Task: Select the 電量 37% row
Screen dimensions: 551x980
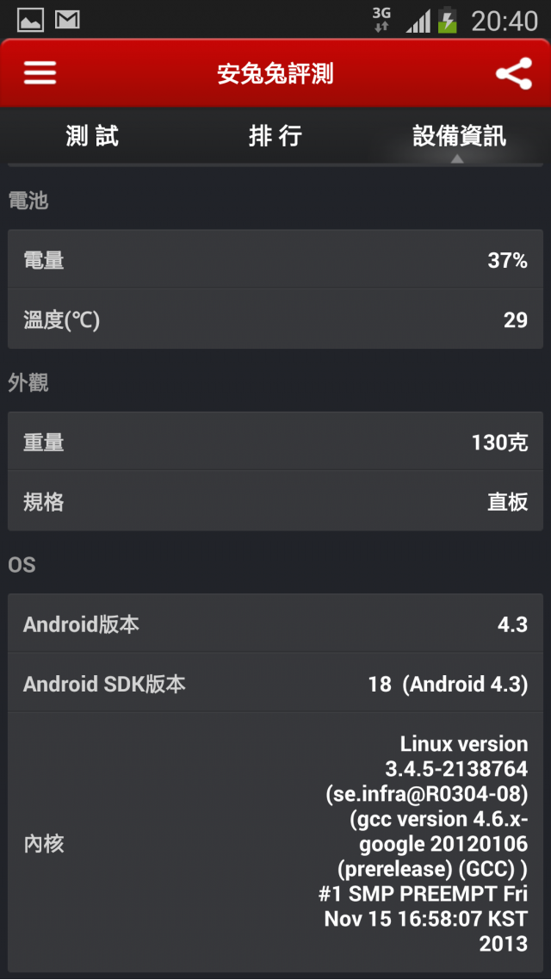Action: [x=275, y=259]
